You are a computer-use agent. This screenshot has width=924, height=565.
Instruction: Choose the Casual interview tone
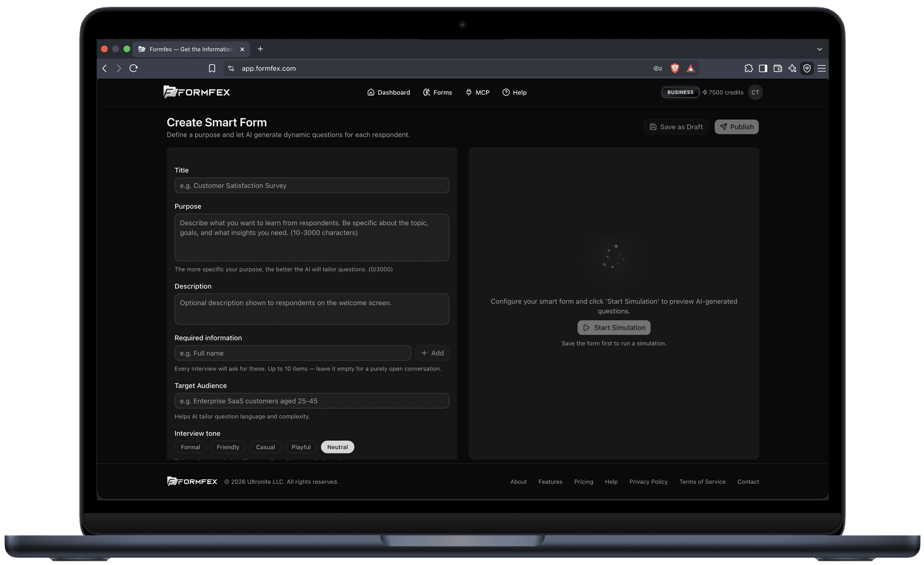pyautogui.click(x=266, y=447)
